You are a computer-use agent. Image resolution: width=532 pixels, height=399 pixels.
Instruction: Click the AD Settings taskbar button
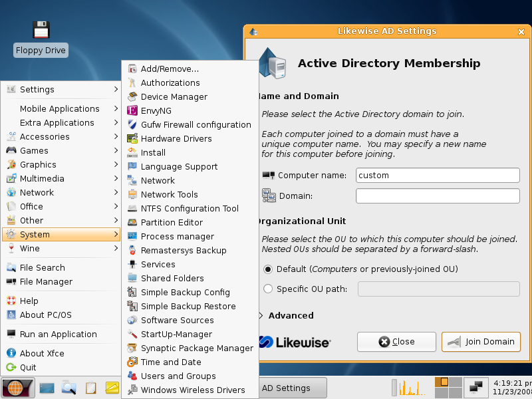[293, 388]
